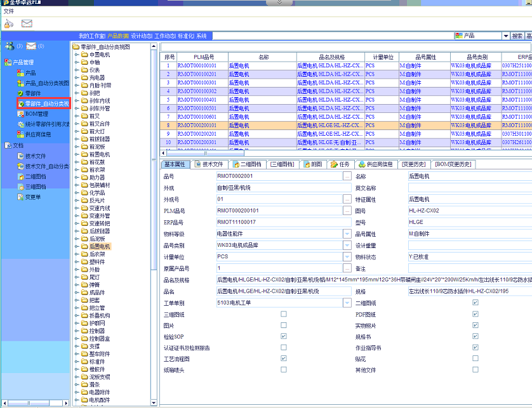Click the users group icon in sidebar

(x=10, y=46)
